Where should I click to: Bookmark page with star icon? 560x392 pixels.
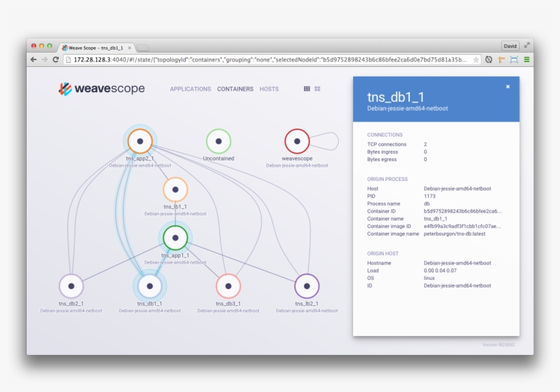pos(476,60)
